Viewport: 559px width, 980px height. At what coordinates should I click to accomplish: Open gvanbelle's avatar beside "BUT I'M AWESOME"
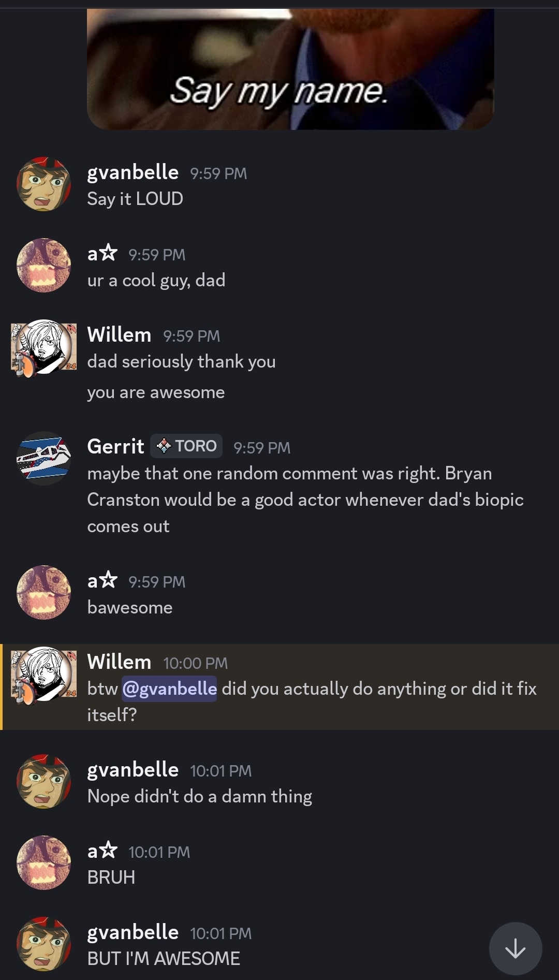44,944
